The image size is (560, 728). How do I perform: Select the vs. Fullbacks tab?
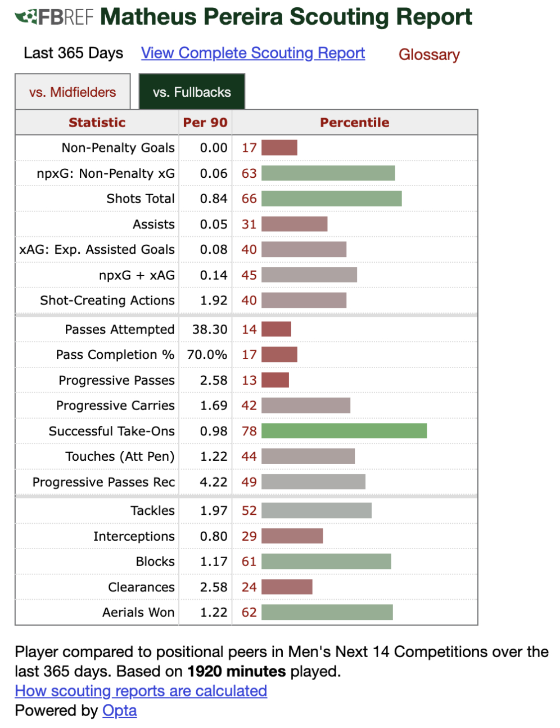[192, 92]
